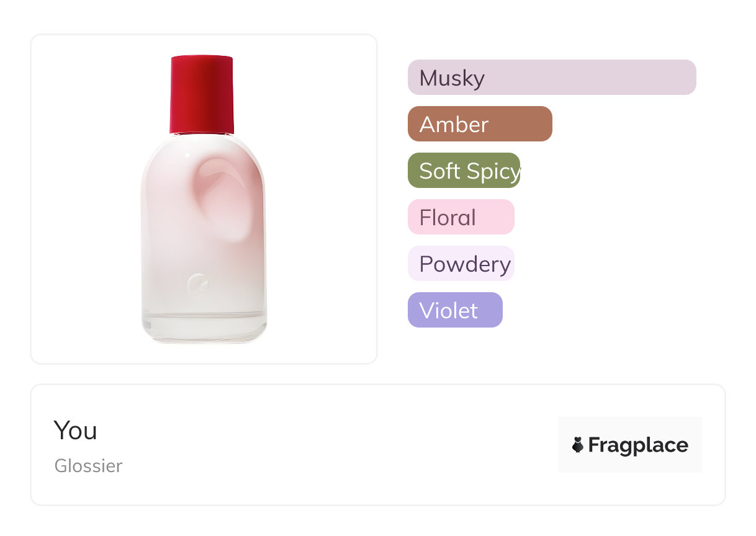The width and height of the screenshot is (756, 536).
Task: Open the Glossier brand link
Action: (88, 465)
